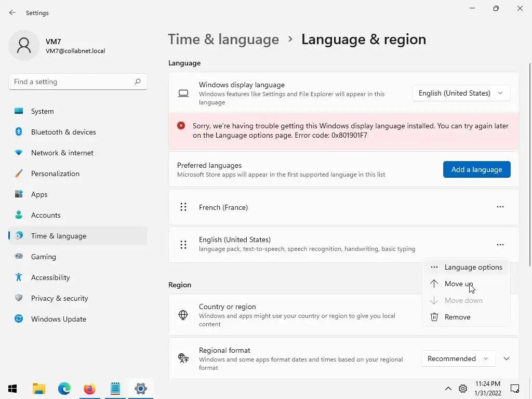Click the Windows Update sync icon

(x=19, y=318)
